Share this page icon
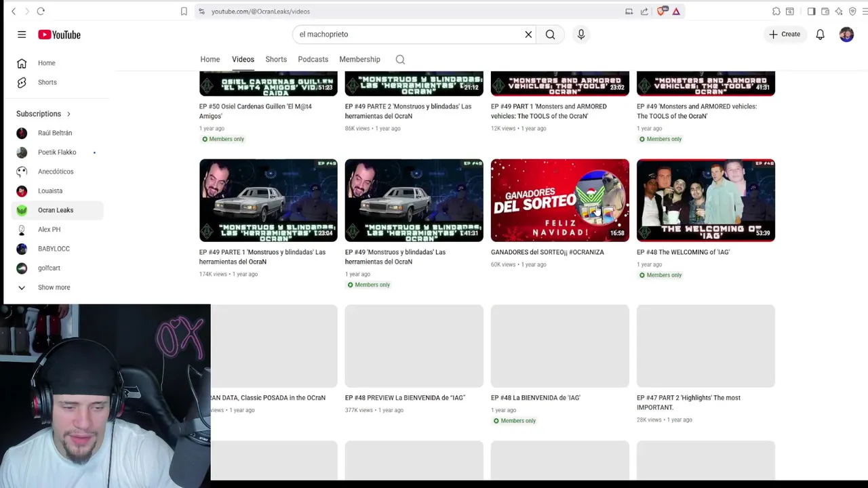 click(644, 12)
